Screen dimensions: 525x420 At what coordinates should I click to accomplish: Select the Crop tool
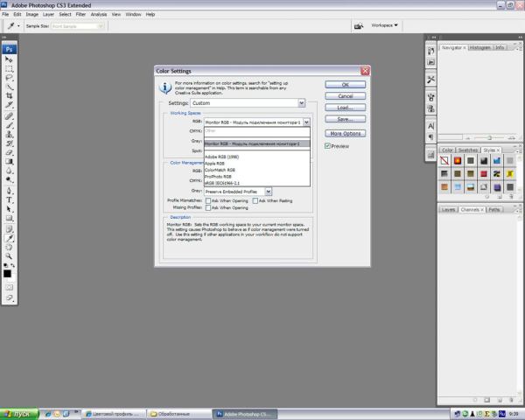coord(9,95)
